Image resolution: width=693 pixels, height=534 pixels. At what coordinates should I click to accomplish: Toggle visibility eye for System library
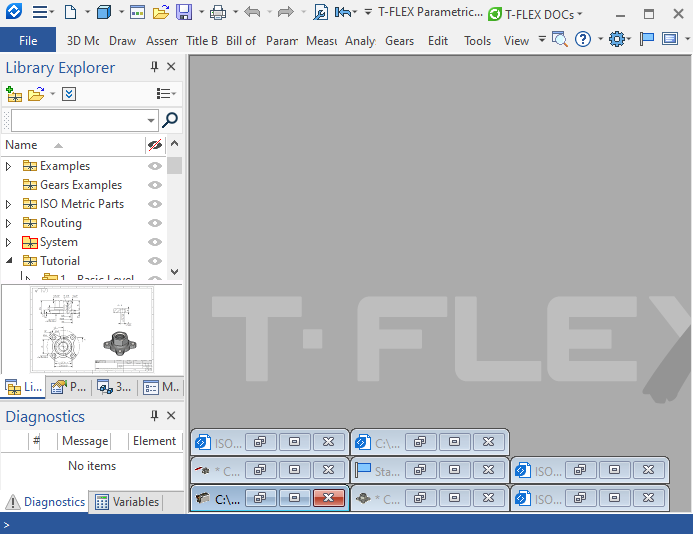(155, 242)
